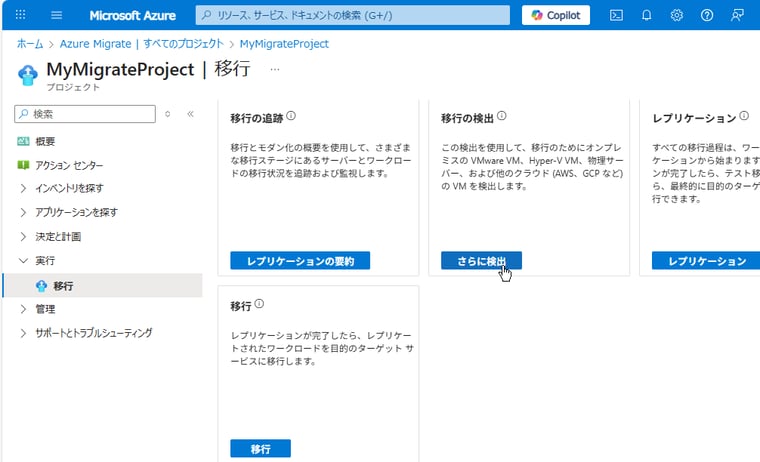Image resolution: width=760 pixels, height=462 pixels.
Task: Show info tooltip for 移行の検出
Action: pyautogui.click(x=502, y=116)
